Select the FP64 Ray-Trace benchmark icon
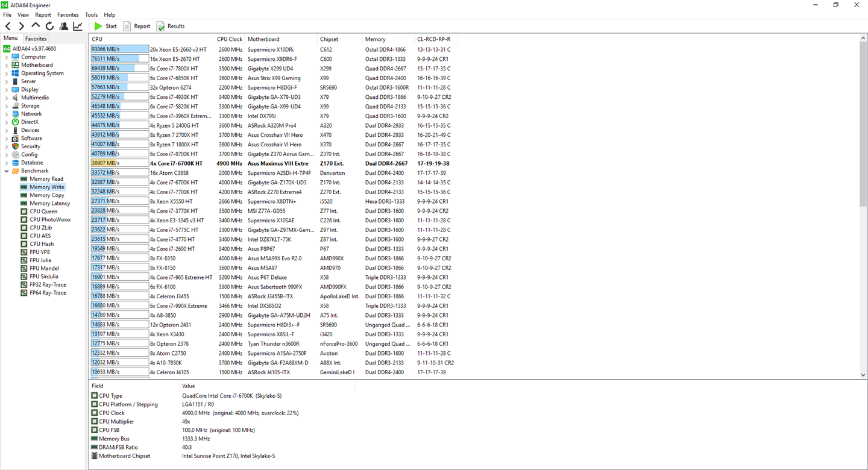This screenshot has height=470, width=868. click(x=24, y=293)
